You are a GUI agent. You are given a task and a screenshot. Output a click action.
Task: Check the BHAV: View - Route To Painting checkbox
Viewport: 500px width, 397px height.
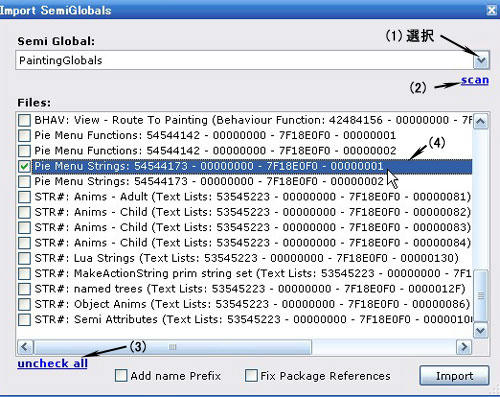[24, 120]
